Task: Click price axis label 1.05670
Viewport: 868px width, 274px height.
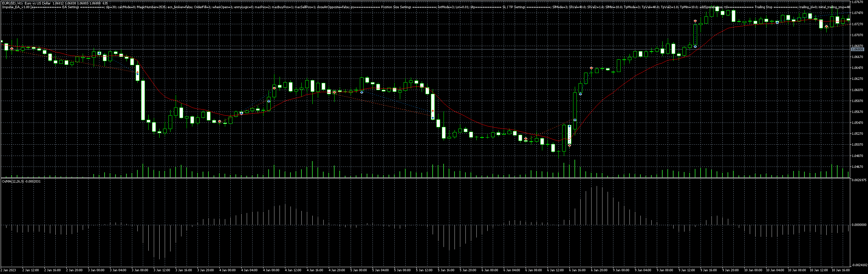Action: pyautogui.click(x=857, y=112)
